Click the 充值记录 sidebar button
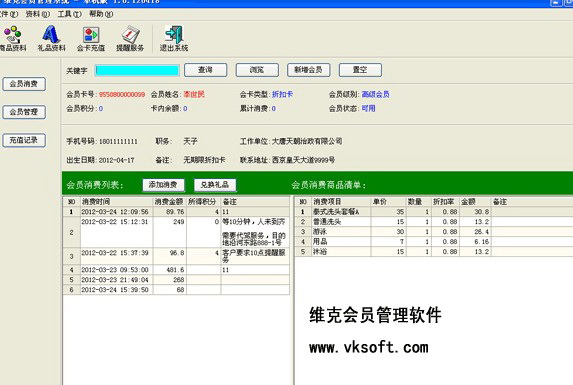 tap(24, 140)
